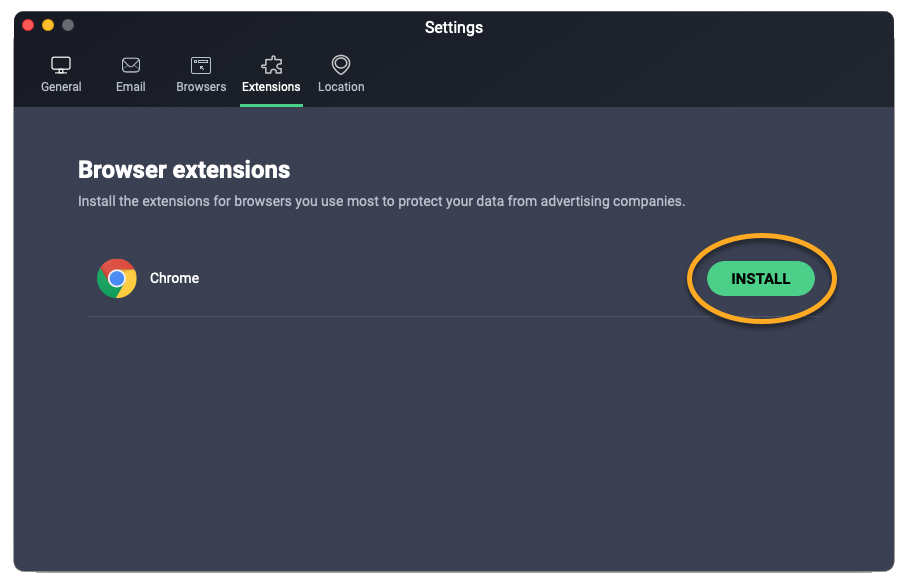Viewport: 911px width, 585px height.
Task: Close the Settings window
Action: (x=28, y=25)
